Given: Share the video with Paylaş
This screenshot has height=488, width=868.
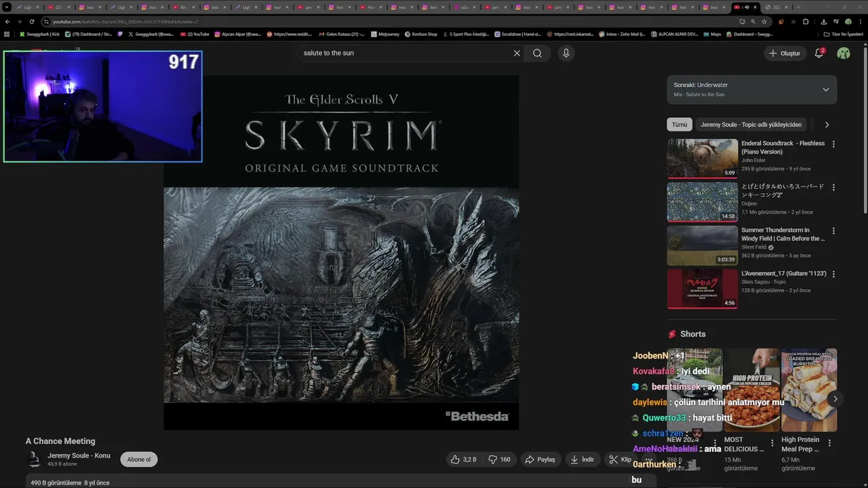Looking at the screenshot, I should coord(540,460).
